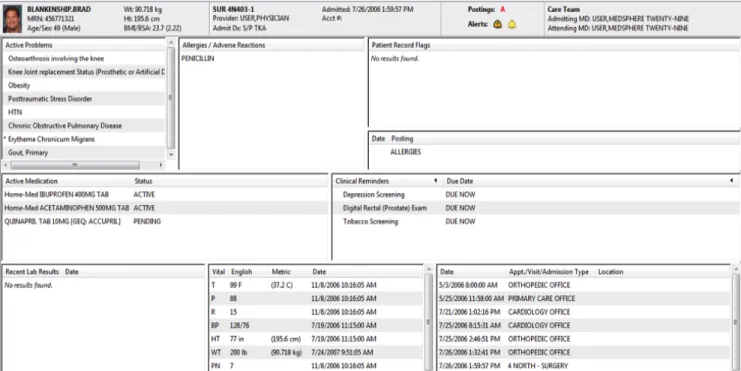Open 5/25/2006 PRIMARY CARE OFFICE visit
Viewport: 741px width, 371px height.
click(x=584, y=299)
